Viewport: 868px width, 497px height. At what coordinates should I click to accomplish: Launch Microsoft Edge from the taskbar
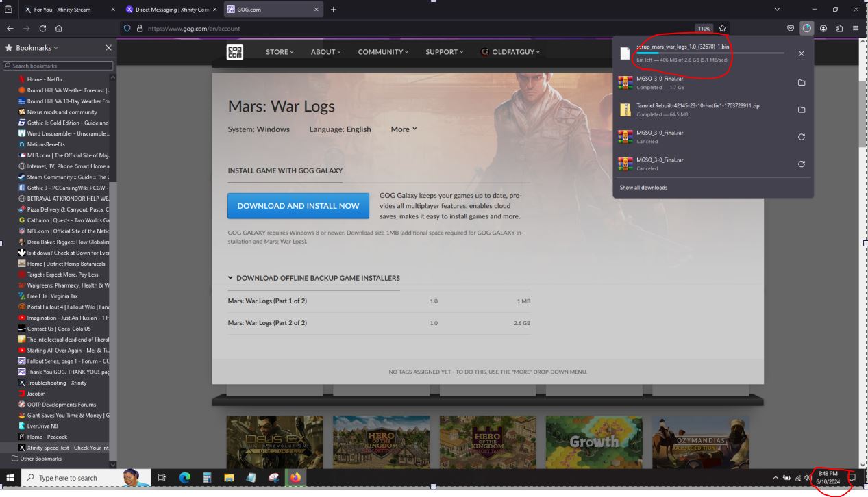184,478
